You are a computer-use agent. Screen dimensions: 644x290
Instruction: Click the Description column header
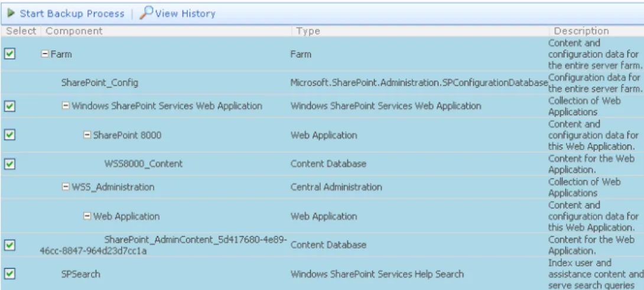coord(581,31)
